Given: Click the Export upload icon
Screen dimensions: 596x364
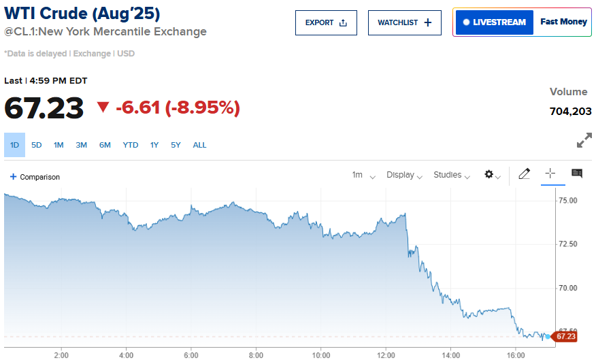Looking at the screenshot, I should [343, 22].
